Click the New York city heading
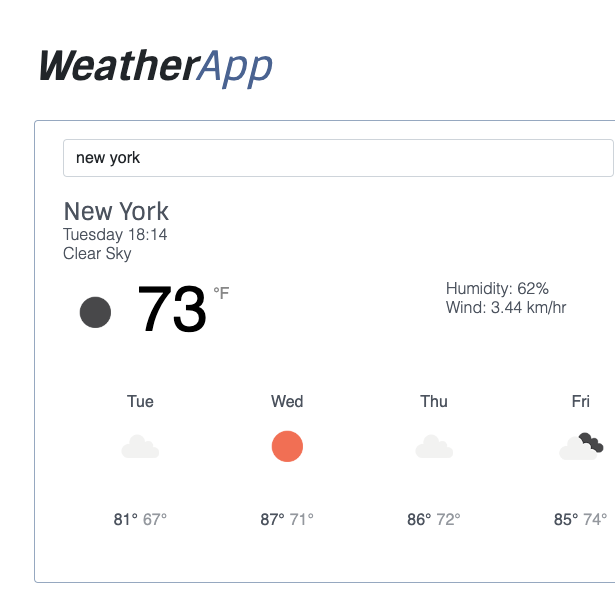The image size is (615, 615). coord(116,211)
